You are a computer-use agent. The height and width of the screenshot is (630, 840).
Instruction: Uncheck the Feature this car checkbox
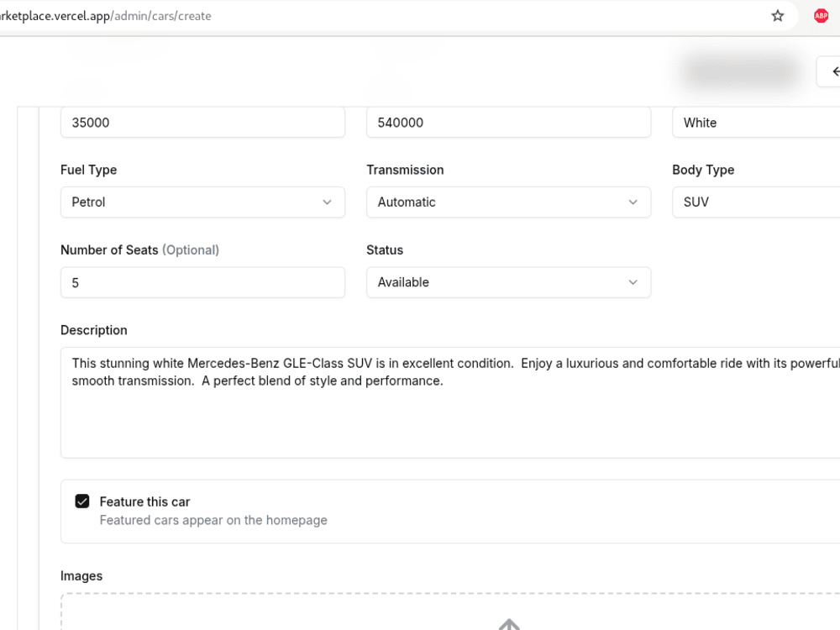pos(82,501)
